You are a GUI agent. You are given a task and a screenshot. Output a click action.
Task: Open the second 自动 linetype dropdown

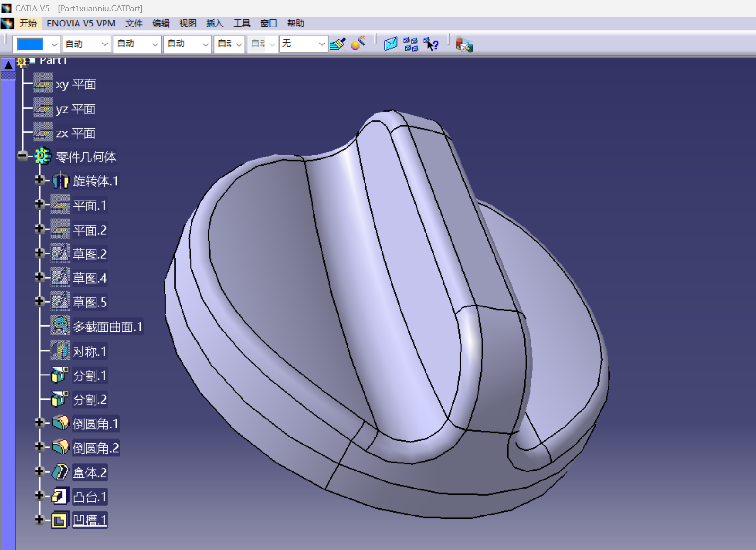click(x=137, y=44)
